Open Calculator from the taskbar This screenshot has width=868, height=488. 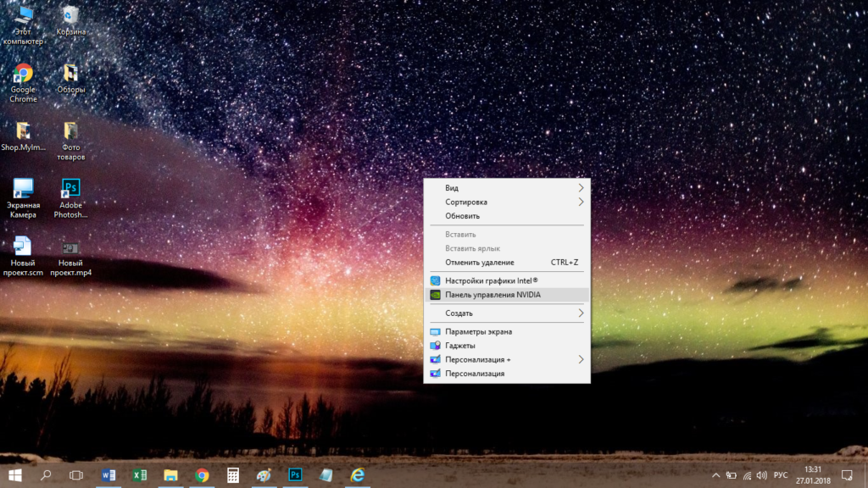point(233,475)
